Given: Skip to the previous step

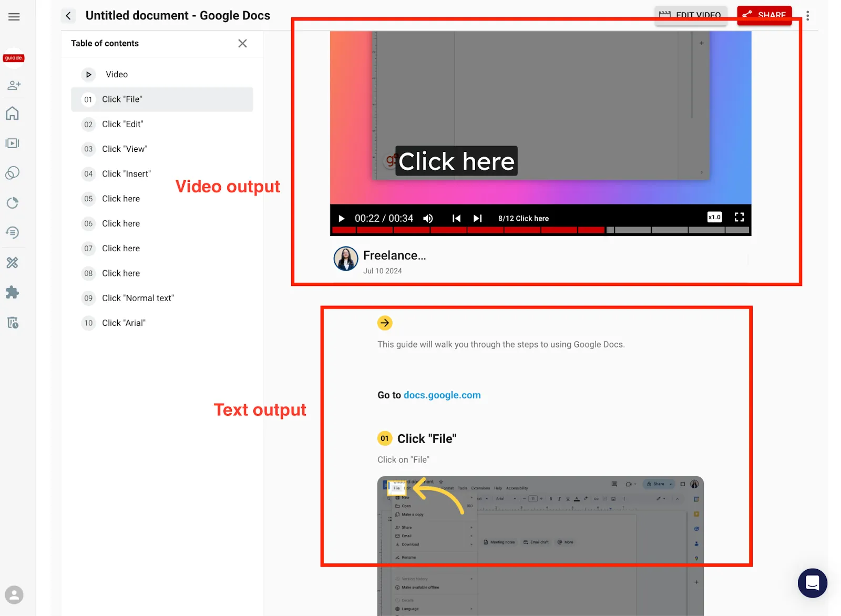Looking at the screenshot, I should [456, 219].
